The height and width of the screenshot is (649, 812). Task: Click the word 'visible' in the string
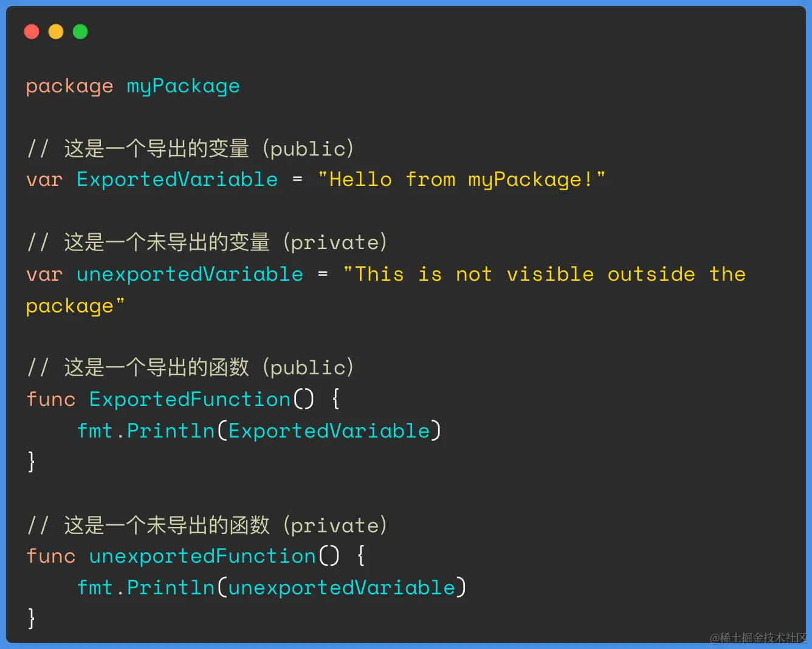[550, 274]
